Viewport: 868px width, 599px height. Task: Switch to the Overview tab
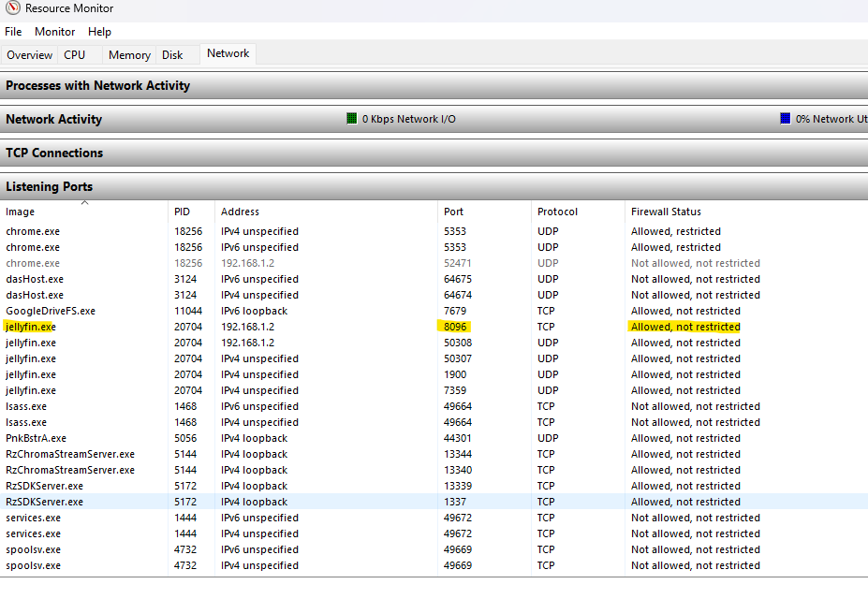point(30,55)
